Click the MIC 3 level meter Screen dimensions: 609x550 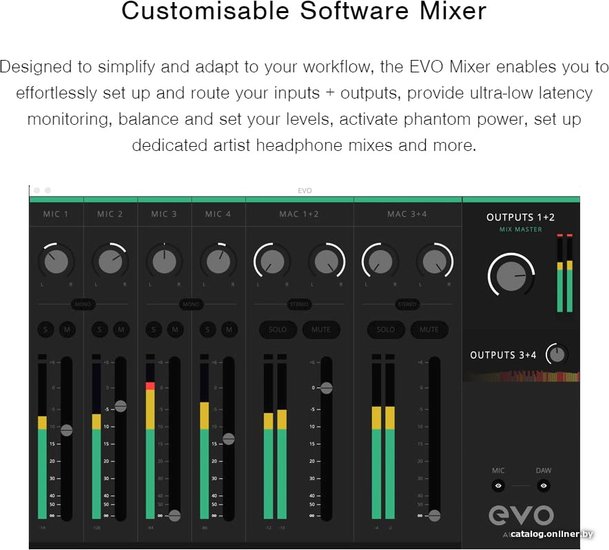click(150, 437)
